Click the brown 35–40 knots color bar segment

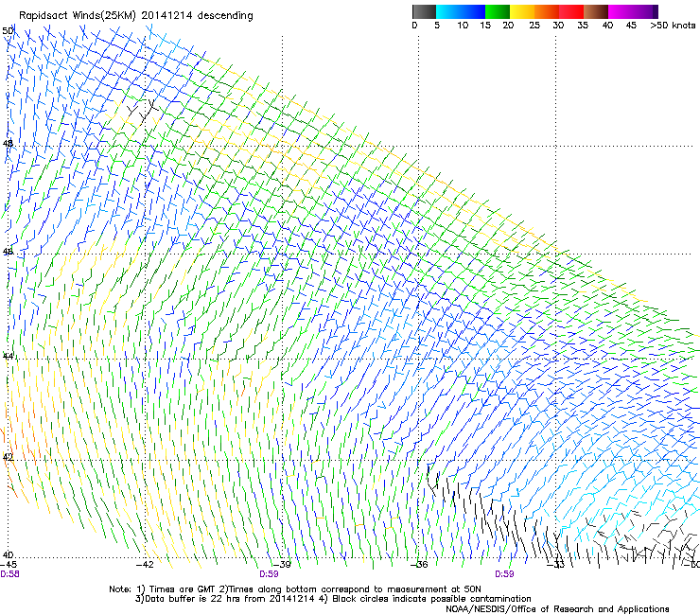[x=596, y=11]
